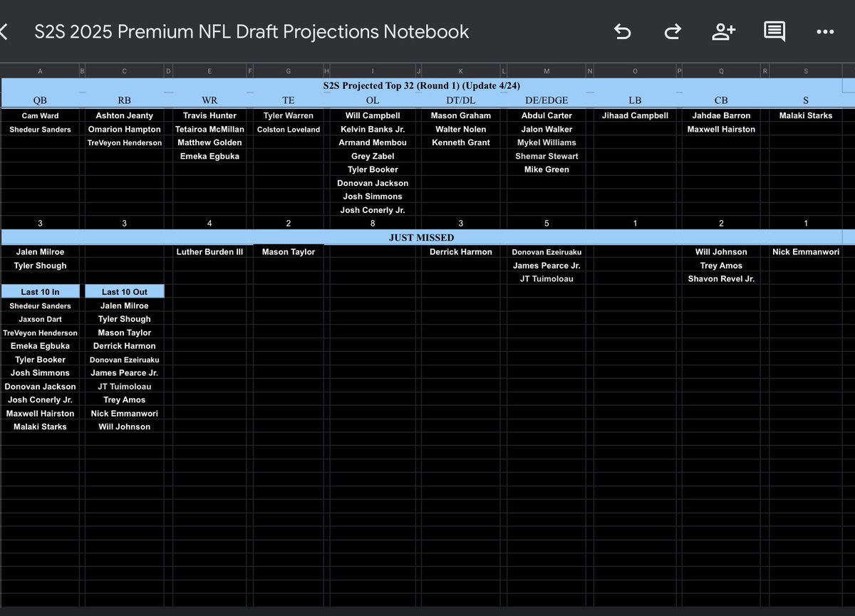Select the RB position header cell
The image size is (855, 616).
pyautogui.click(x=125, y=100)
